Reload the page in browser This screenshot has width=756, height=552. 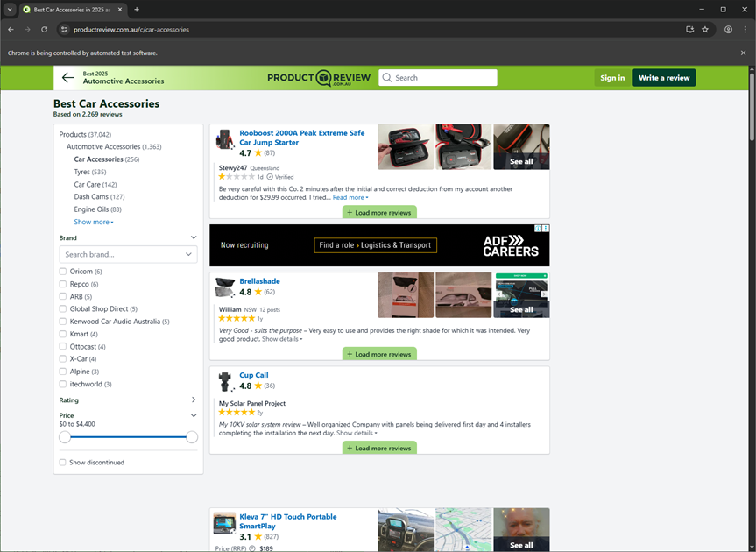click(x=44, y=29)
